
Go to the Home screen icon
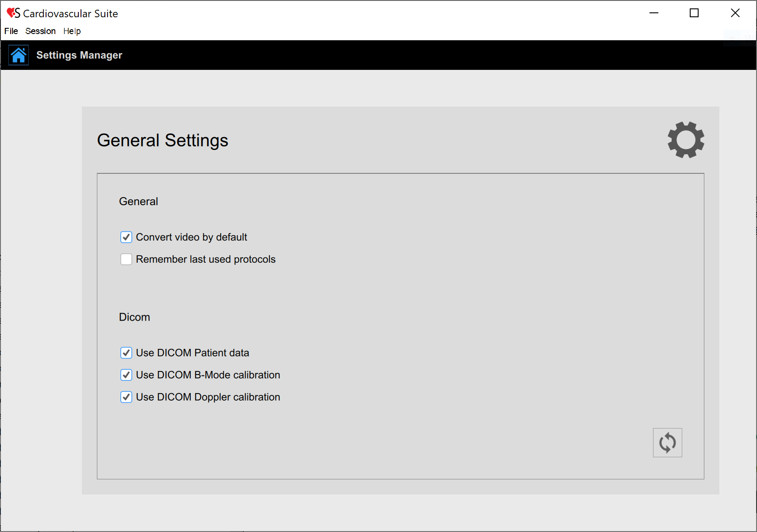pyautogui.click(x=19, y=55)
